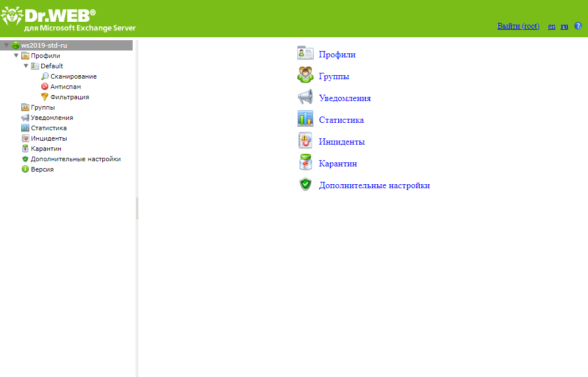
Task: Switch interface language to ru
Action: [x=564, y=26]
